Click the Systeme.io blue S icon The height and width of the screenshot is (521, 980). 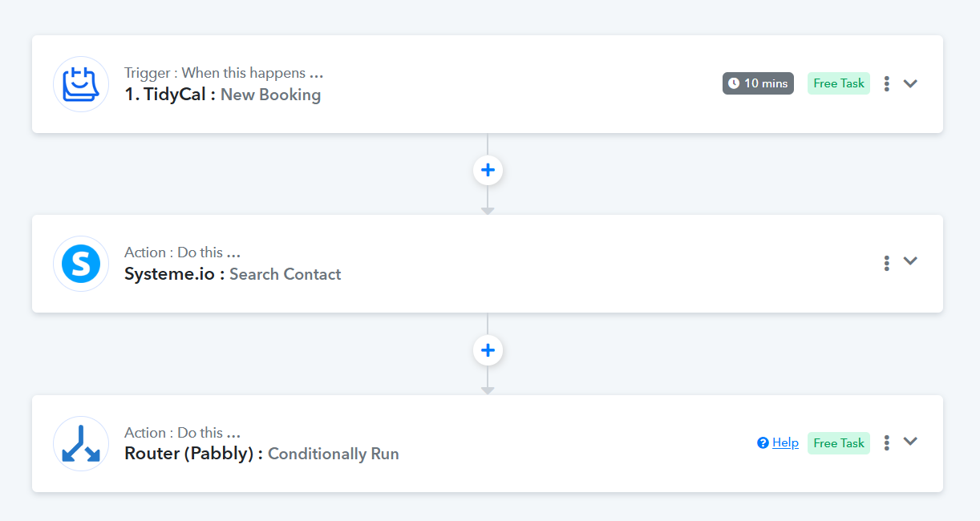(81, 264)
